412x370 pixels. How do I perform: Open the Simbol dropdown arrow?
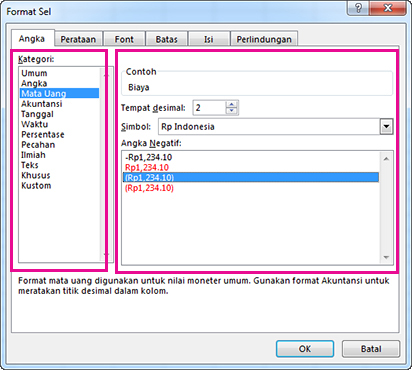point(386,127)
